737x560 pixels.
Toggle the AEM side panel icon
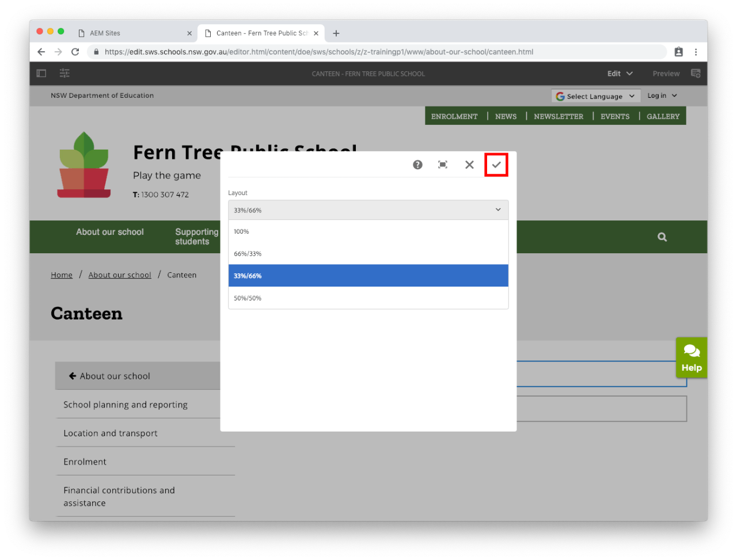(x=41, y=74)
